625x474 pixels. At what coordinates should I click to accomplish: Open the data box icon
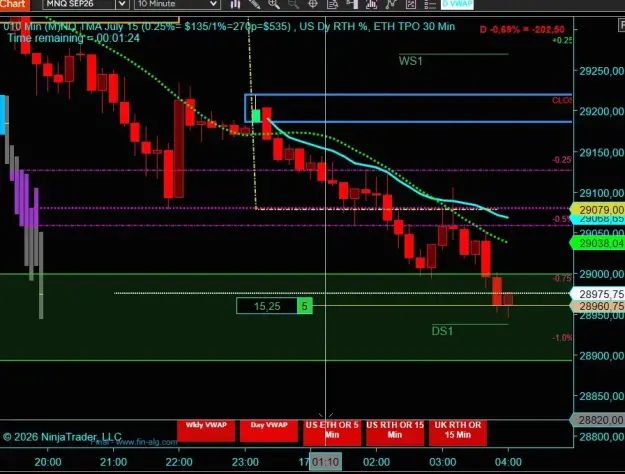pos(332,4)
